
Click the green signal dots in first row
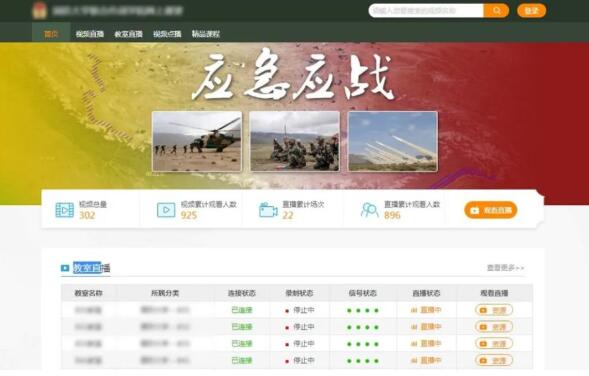point(363,310)
